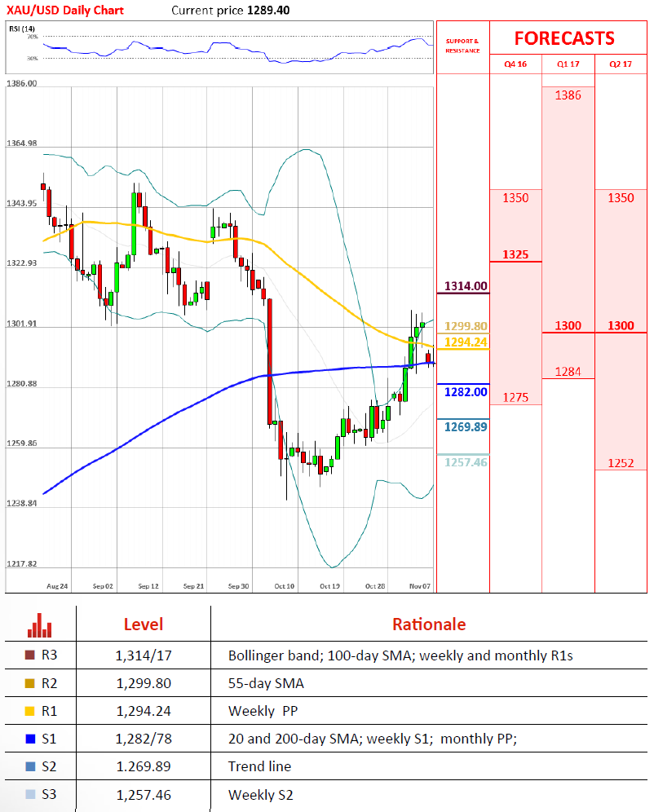Click the 1300 forecast in Q1 17 column

coord(568,325)
